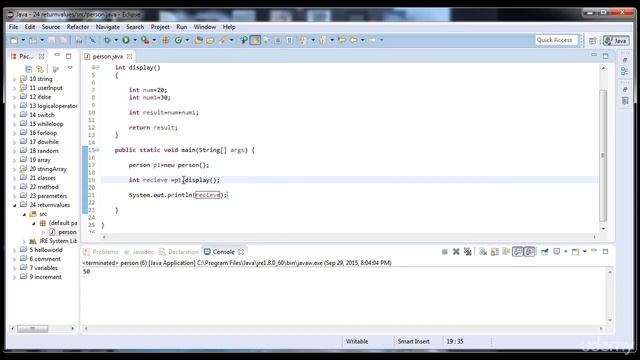This screenshot has height=360, width=640.
Task: Click in the Quick Access field
Action: pos(556,40)
